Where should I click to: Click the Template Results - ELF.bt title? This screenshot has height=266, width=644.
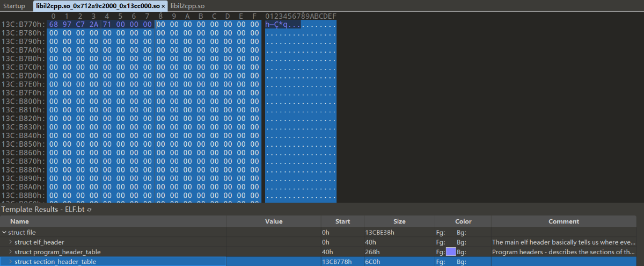click(43, 210)
